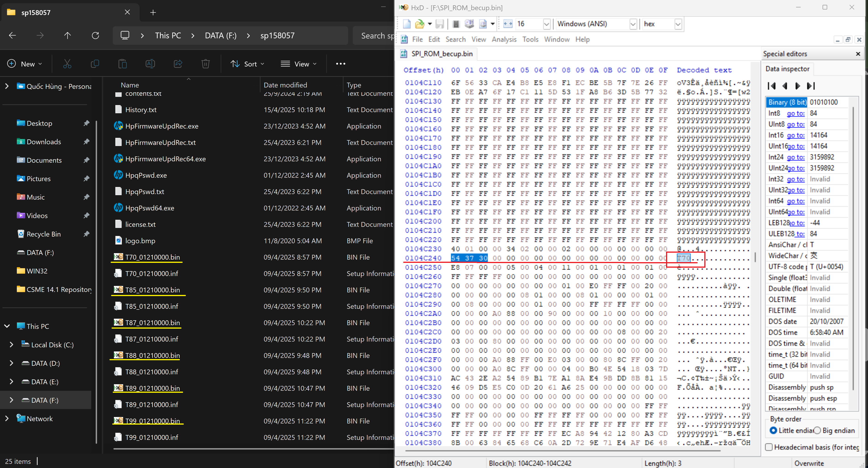Click the New file icon in HxD
Viewport: 868px width, 468px height.
pos(407,24)
